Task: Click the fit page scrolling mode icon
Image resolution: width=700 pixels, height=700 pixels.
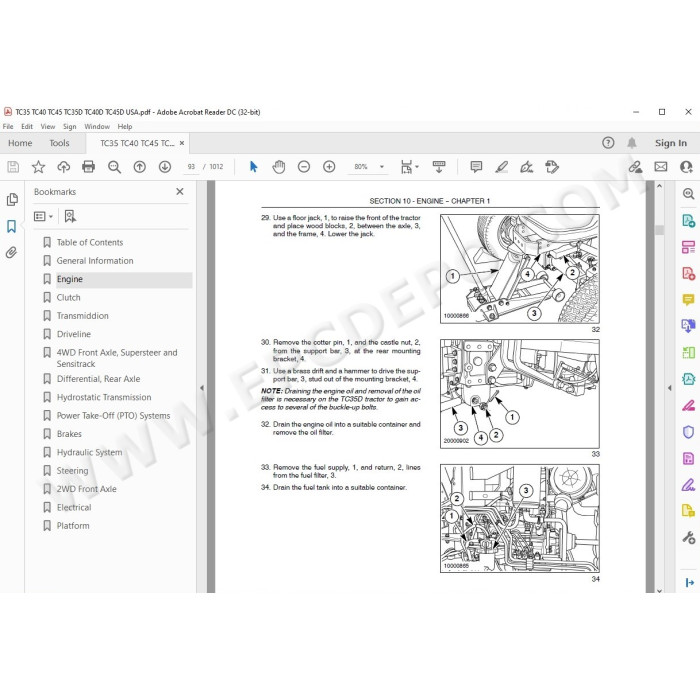Action: point(406,167)
